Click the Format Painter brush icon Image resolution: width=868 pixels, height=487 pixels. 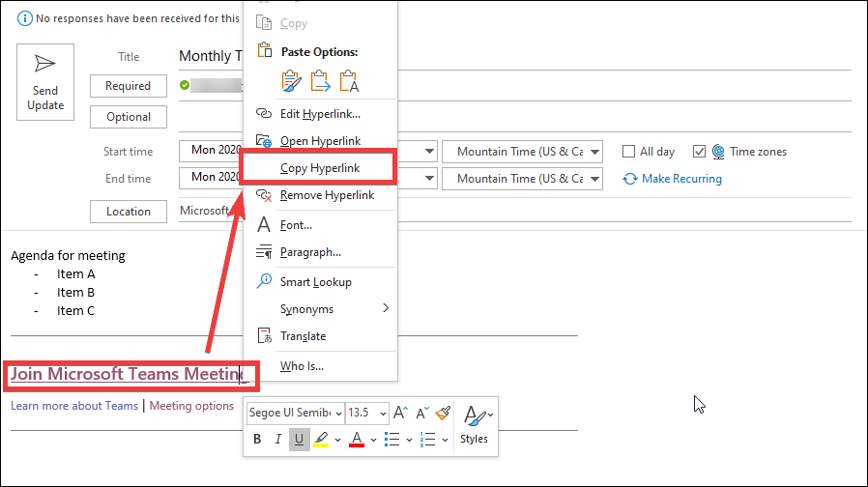click(443, 413)
